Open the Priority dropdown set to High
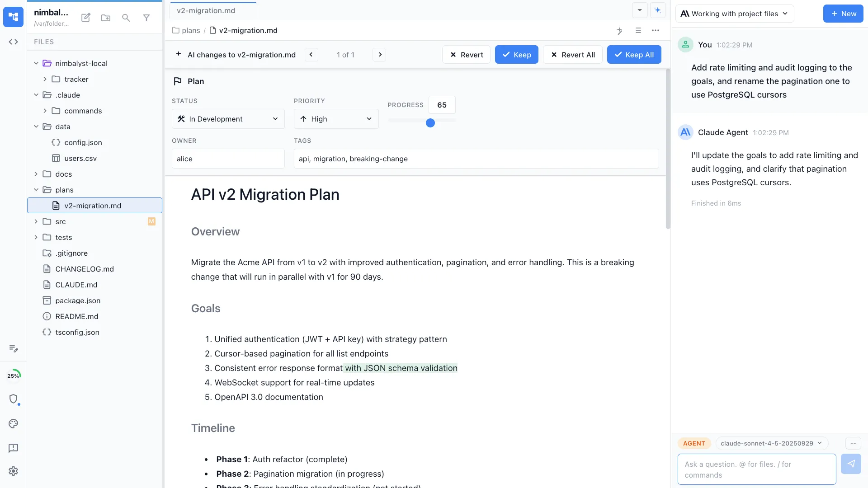This screenshot has width=868, height=488. (x=336, y=119)
